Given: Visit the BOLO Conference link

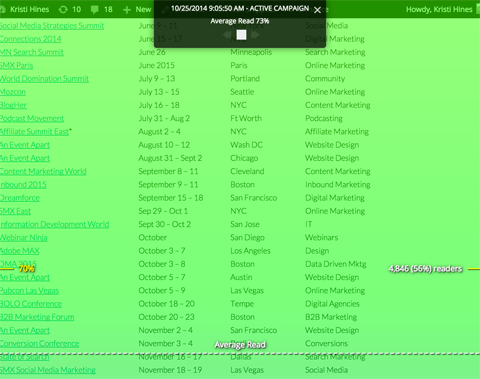Looking at the screenshot, I should coord(31,304).
